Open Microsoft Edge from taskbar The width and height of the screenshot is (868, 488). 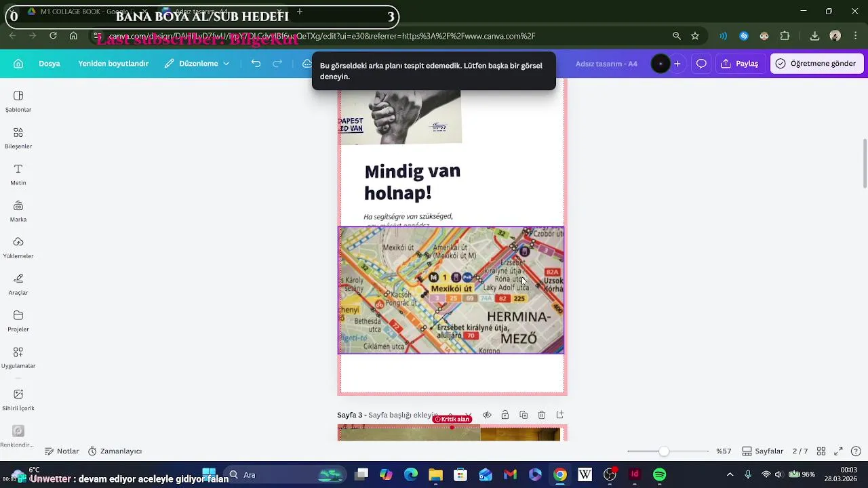point(411,474)
